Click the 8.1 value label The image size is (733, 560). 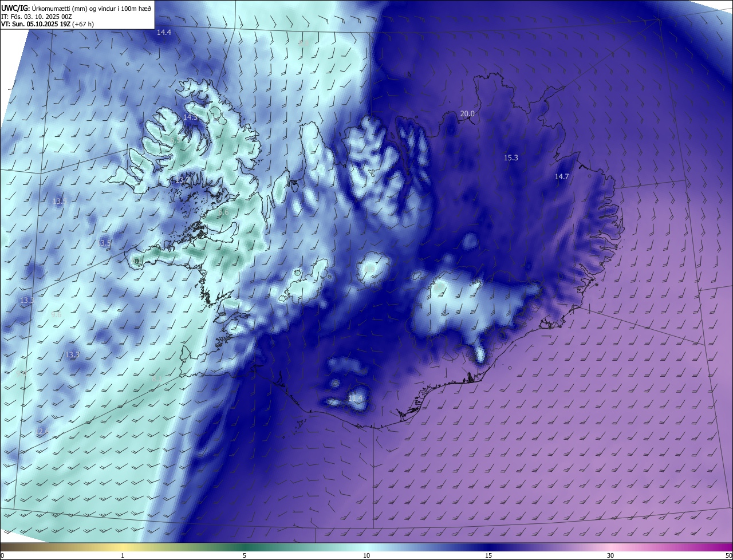click(156, 379)
